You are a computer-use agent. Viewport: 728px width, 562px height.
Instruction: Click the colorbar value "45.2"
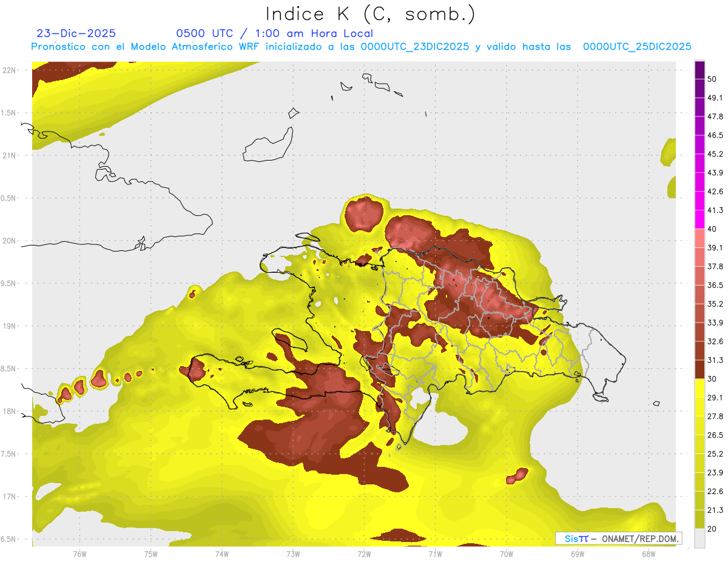pos(715,154)
